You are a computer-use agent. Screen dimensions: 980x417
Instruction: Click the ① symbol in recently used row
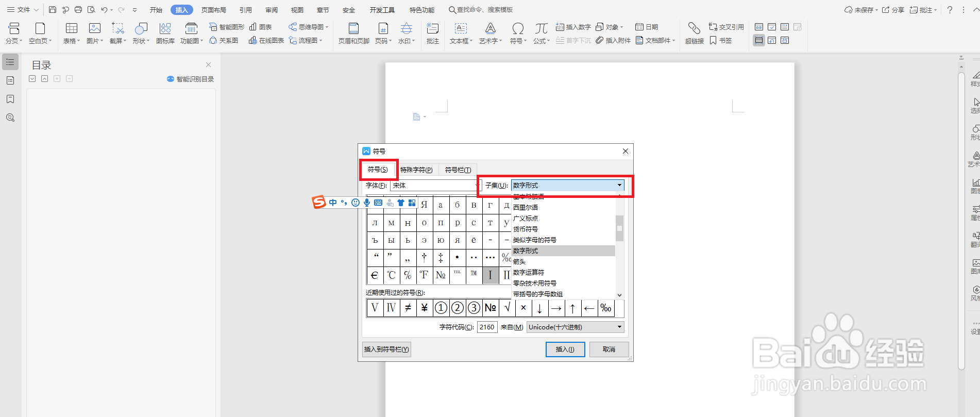click(441, 308)
